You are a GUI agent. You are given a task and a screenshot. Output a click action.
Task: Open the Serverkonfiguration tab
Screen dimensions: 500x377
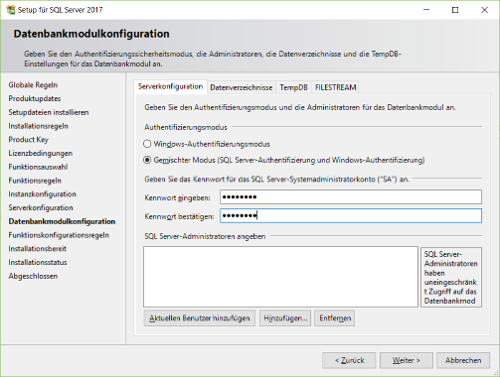(x=170, y=87)
